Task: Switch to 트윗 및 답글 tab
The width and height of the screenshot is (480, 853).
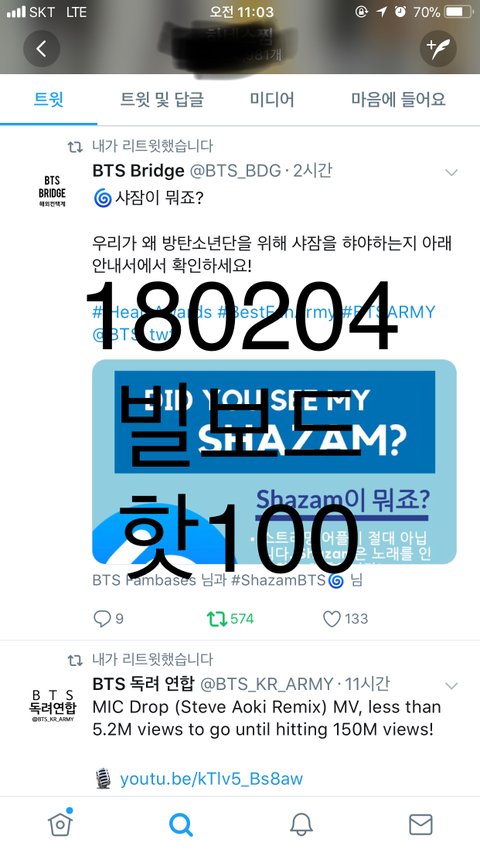Action: (162, 100)
